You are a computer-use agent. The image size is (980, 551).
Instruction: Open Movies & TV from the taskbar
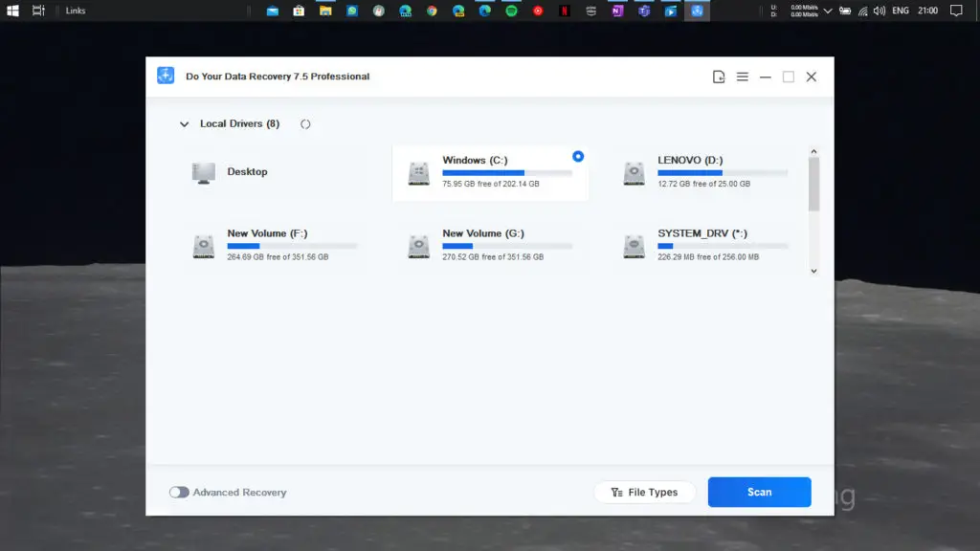[671, 11]
